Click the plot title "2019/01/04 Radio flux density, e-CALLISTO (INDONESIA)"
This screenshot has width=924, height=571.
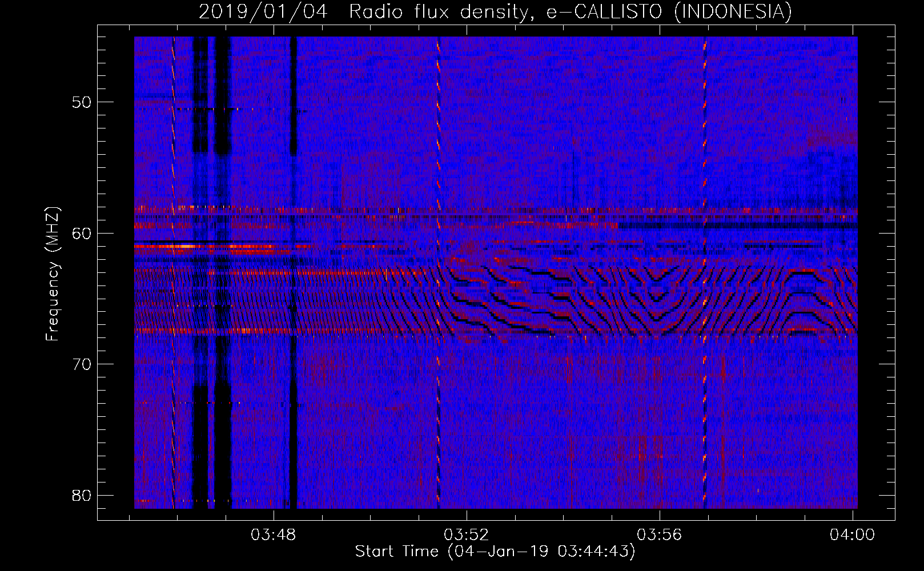pyautogui.click(x=495, y=11)
